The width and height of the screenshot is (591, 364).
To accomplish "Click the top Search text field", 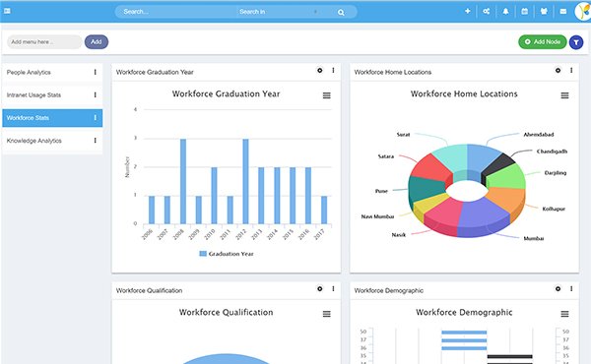I will [176, 12].
